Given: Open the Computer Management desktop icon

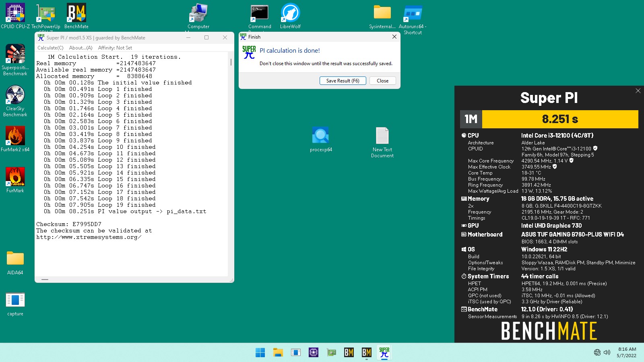Looking at the screenshot, I should pyautogui.click(x=198, y=16).
